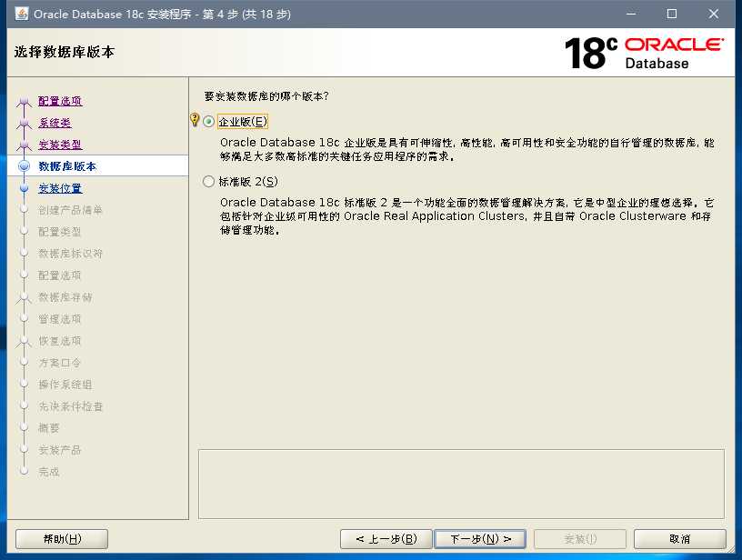Image resolution: width=742 pixels, height=560 pixels.
Task: Click the 帮助(H) button
Action: (x=62, y=539)
